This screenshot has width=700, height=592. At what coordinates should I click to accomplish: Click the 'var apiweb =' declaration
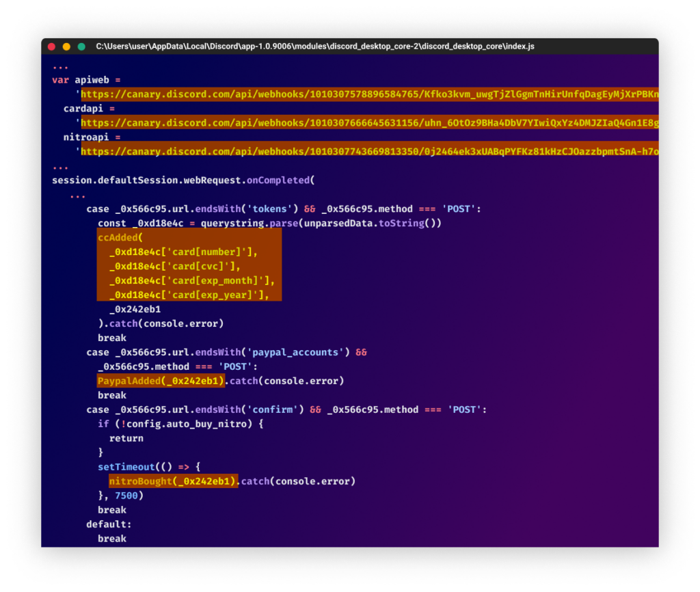tap(87, 80)
